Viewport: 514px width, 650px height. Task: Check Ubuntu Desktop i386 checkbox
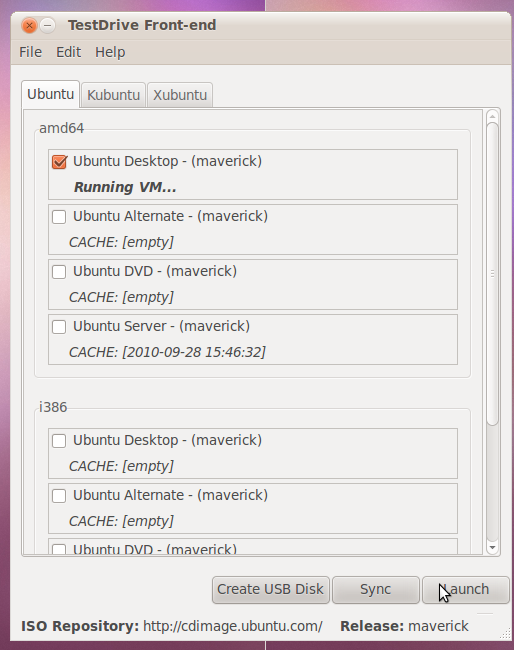[x=59, y=441]
